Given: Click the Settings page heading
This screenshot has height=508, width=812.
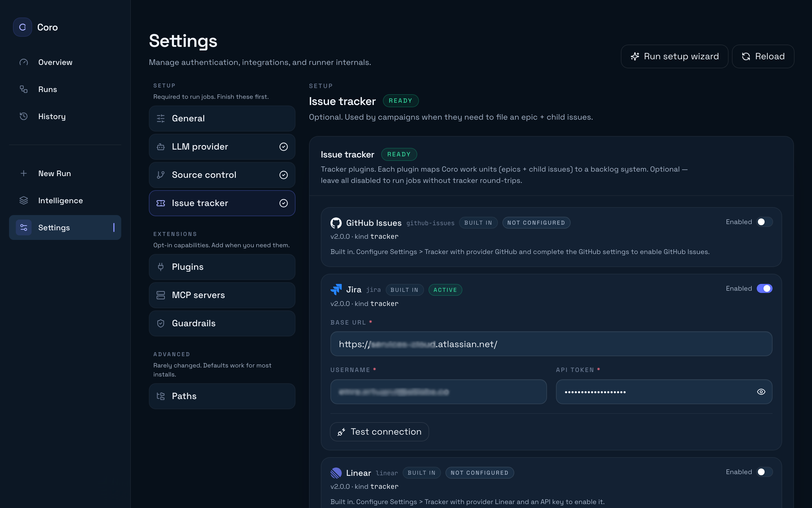Looking at the screenshot, I should [183, 41].
